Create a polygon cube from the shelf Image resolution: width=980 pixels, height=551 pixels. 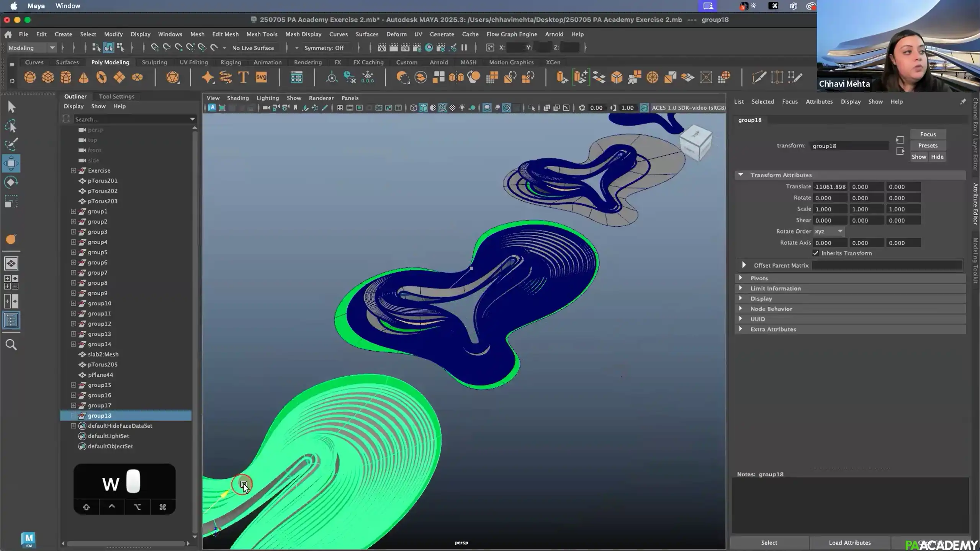pyautogui.click(x=48, y=77)
